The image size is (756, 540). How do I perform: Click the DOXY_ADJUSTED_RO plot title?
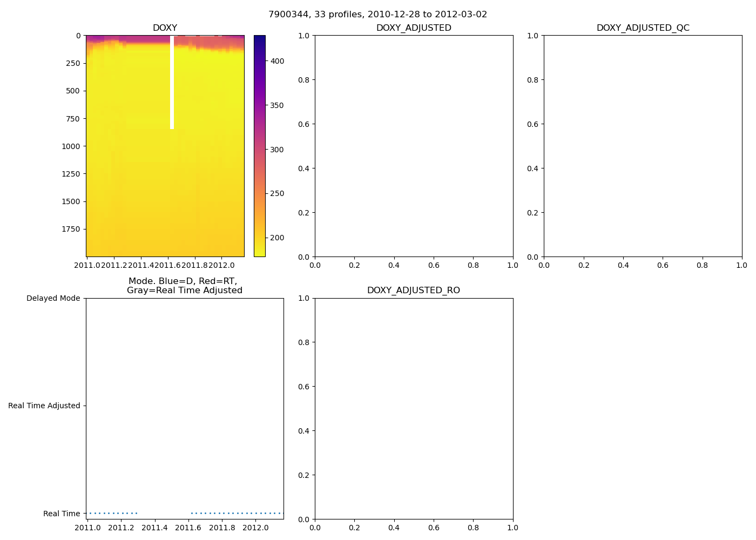tap(414, 291)
